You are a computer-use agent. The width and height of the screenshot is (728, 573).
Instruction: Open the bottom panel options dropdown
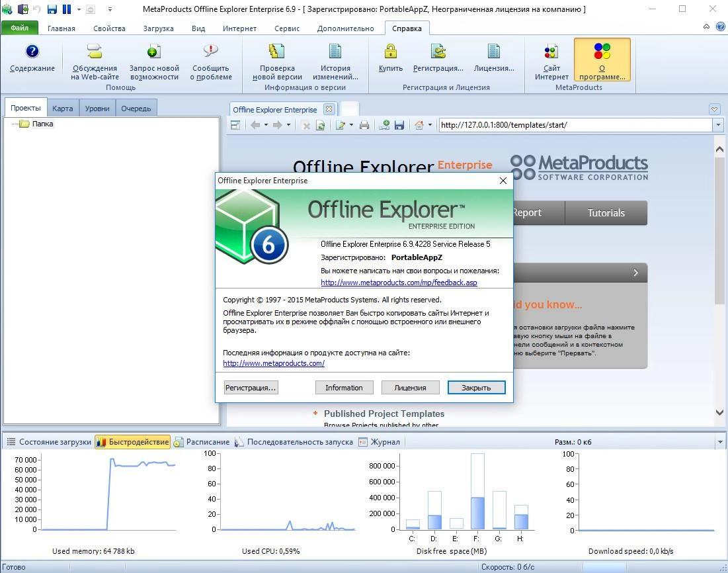(720, 442)
